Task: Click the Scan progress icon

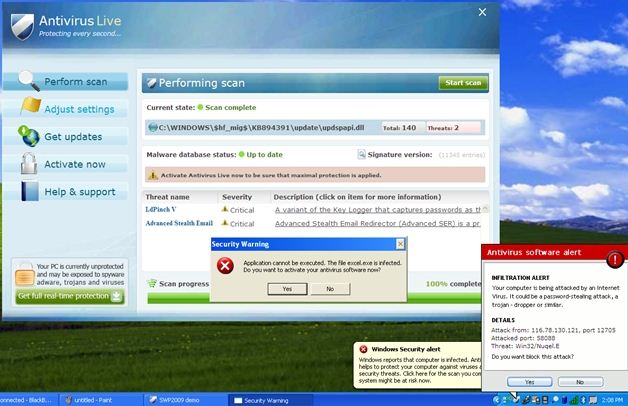Action: [152, 283]
